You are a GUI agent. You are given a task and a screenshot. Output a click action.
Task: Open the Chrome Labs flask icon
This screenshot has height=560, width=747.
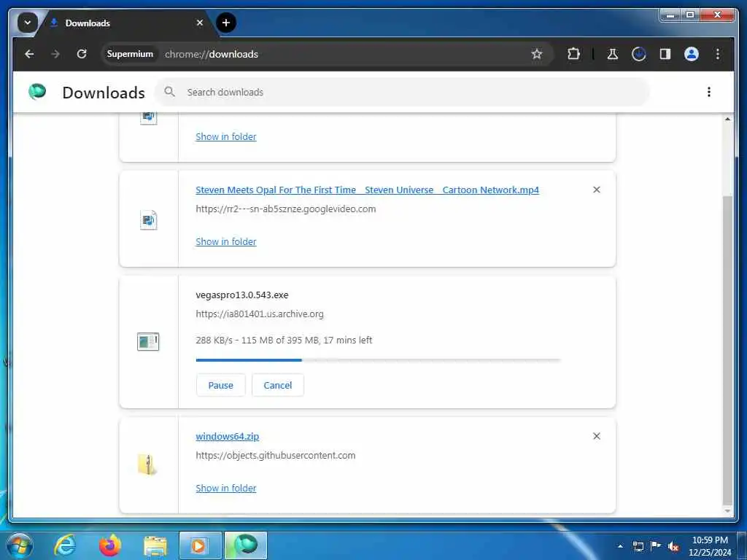[613, 54]
